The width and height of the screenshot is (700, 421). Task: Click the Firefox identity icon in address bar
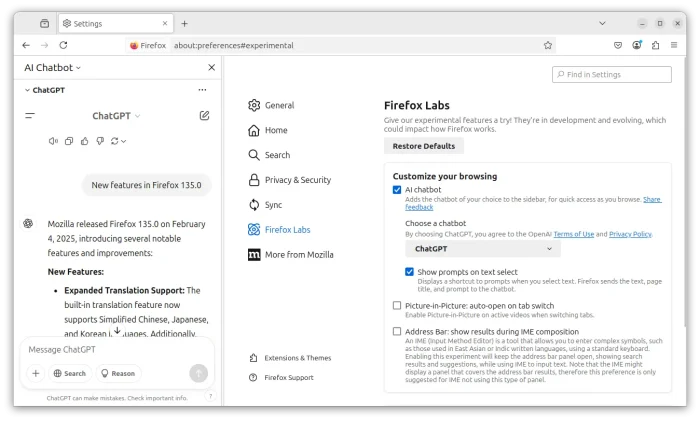[x=148, y=45]
